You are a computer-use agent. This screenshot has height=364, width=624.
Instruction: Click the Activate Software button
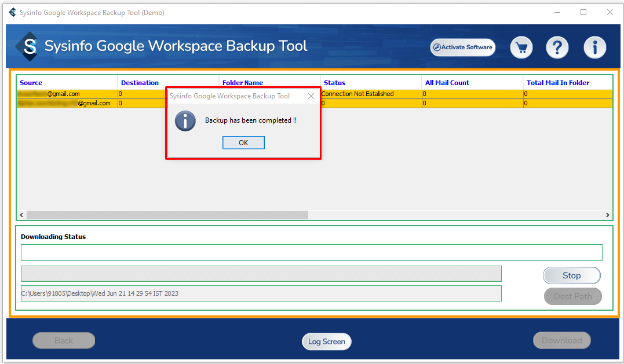click(462, 47)
